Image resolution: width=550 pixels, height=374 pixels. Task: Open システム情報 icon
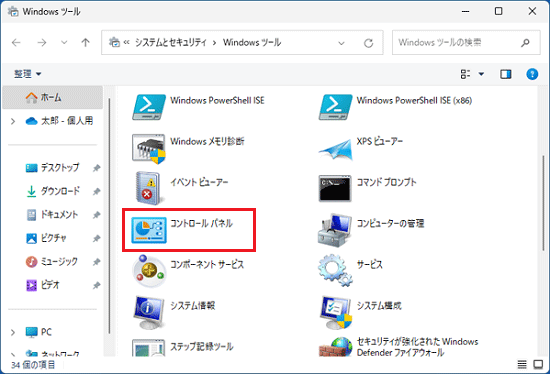pyautogui.click(x=149, y=312)
